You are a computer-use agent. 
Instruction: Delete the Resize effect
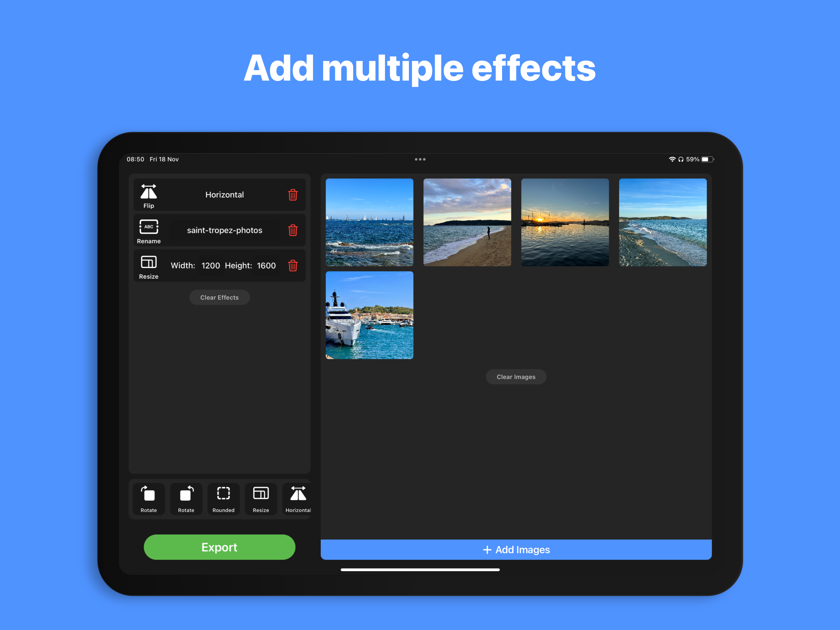[292, 265]
